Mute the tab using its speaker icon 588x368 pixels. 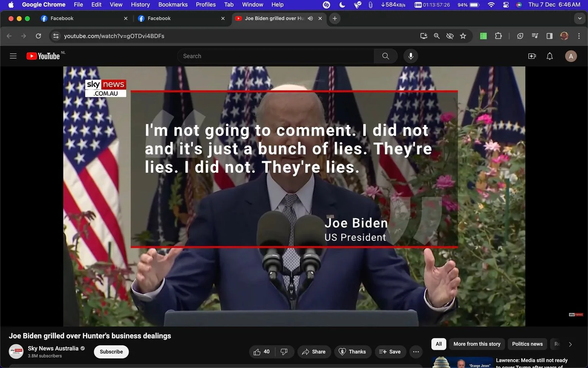pyautogui.click(x=310, y=18)
